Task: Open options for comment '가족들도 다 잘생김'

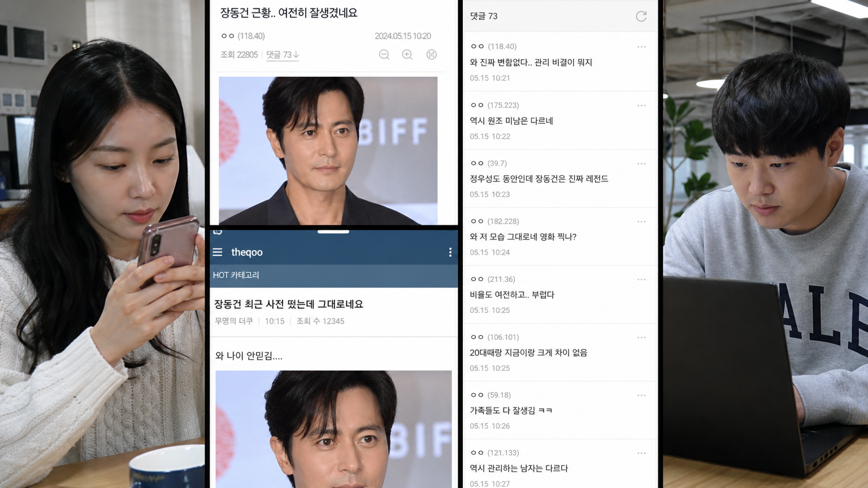Action: tap(641, 395)
